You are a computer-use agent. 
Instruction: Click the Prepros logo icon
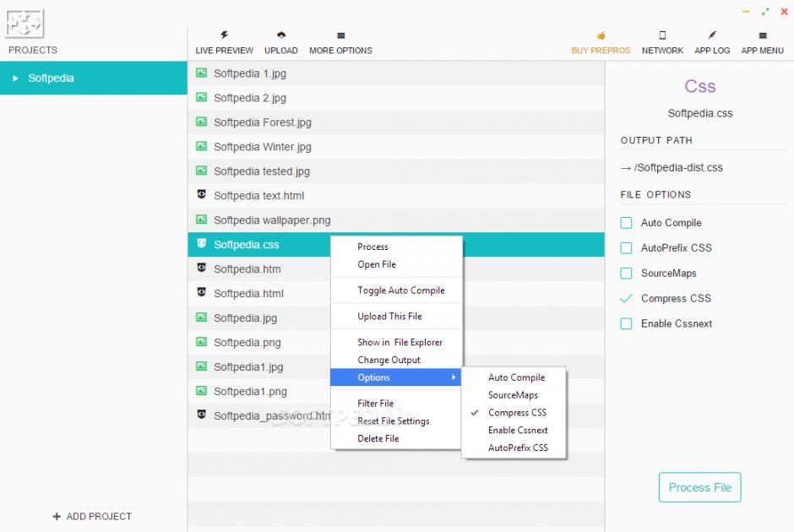pos(24,24)
